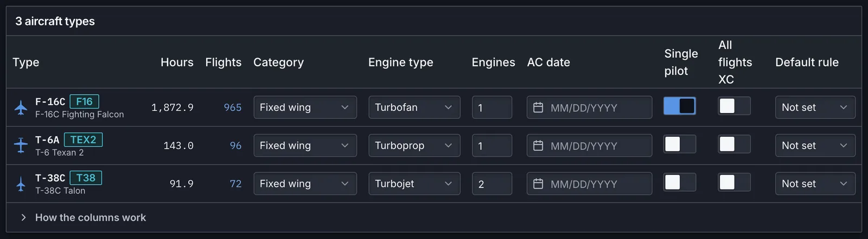Open the 72 flights link for T-38C
Screen dimensions: 868x239
(235, 184)
